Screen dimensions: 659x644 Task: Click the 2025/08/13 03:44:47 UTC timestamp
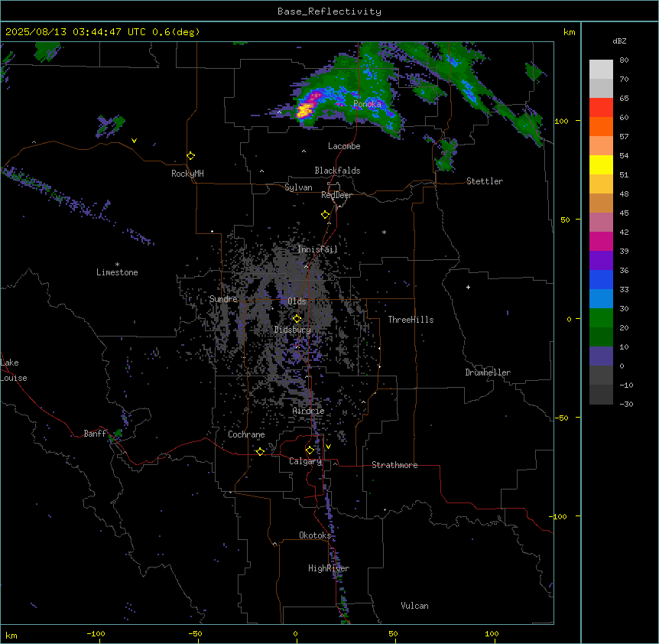point(76,32)
